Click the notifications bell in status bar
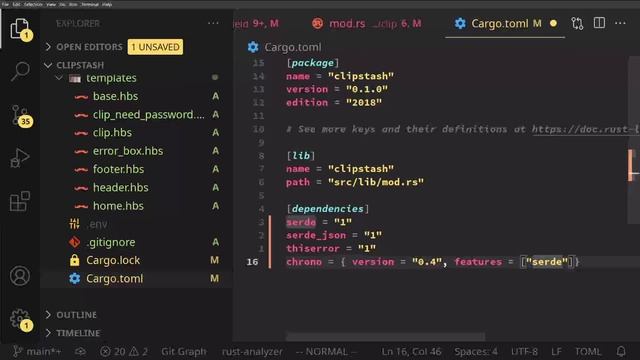 click(621, 351)
